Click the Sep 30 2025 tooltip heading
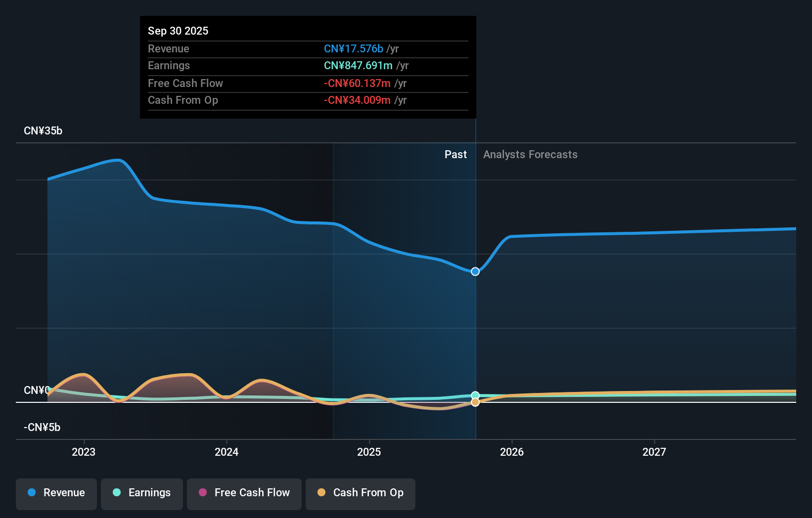Image resolution: width=812 pixels, height=518 pixels. (x=178, y=31)
